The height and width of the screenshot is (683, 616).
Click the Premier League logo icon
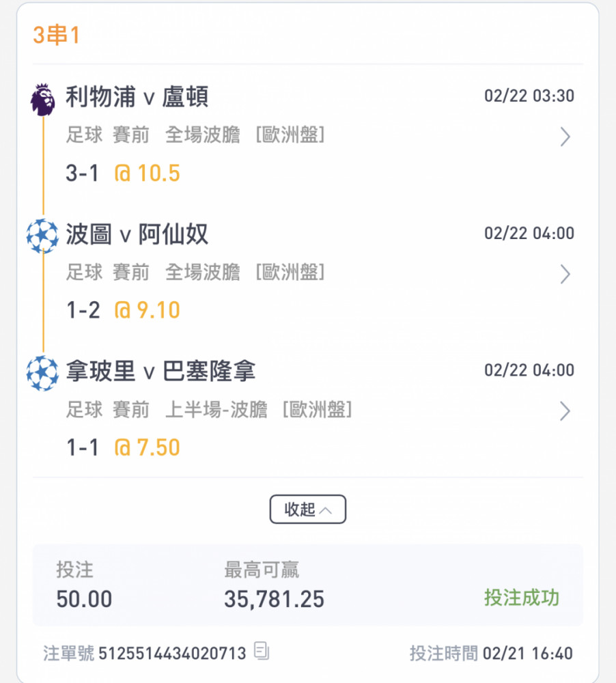[x=43, y=100]
